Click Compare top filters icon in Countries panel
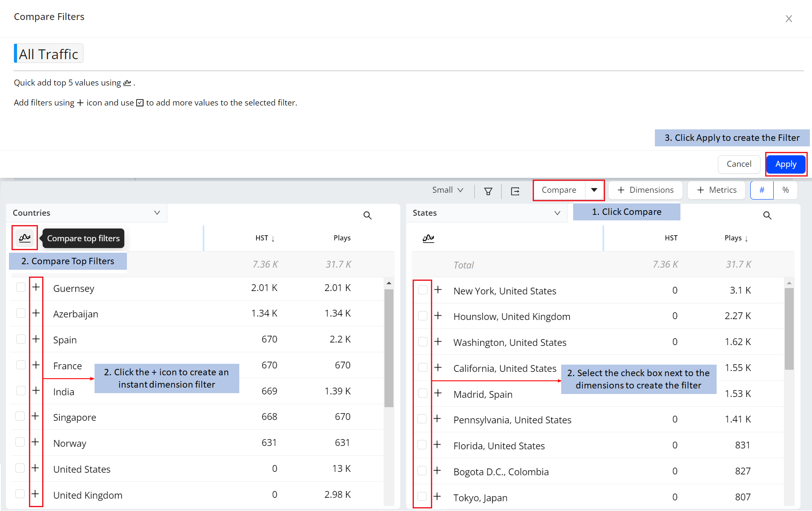The height and width of the screenshot is (511, 812). [x=25, y=237]
